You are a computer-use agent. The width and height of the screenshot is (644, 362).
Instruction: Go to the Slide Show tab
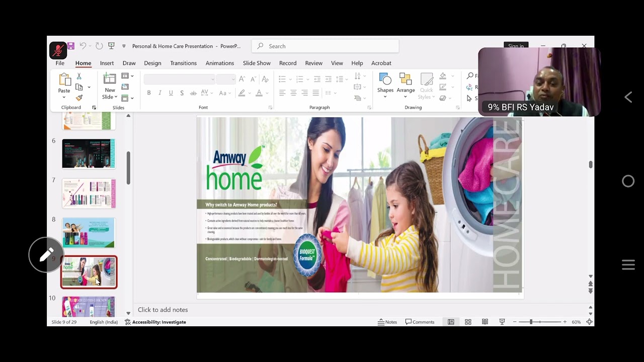pyautogui.click(x=257, y=63)
